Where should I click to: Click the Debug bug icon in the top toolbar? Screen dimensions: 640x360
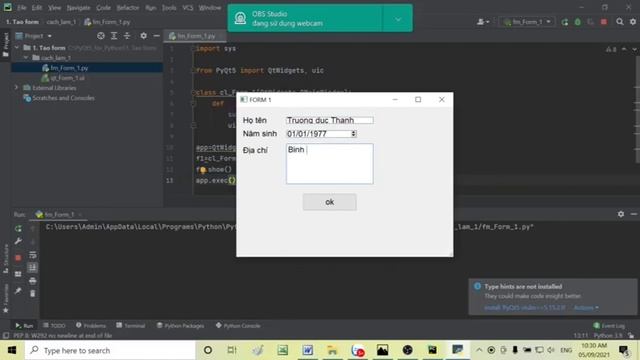coord(578,22)
